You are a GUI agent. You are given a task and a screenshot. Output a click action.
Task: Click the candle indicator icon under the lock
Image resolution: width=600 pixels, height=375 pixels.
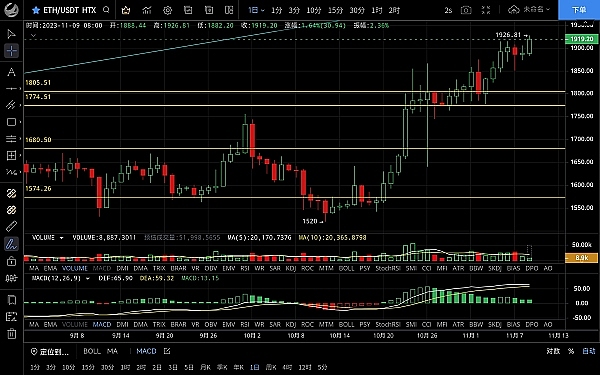point(11,278)
